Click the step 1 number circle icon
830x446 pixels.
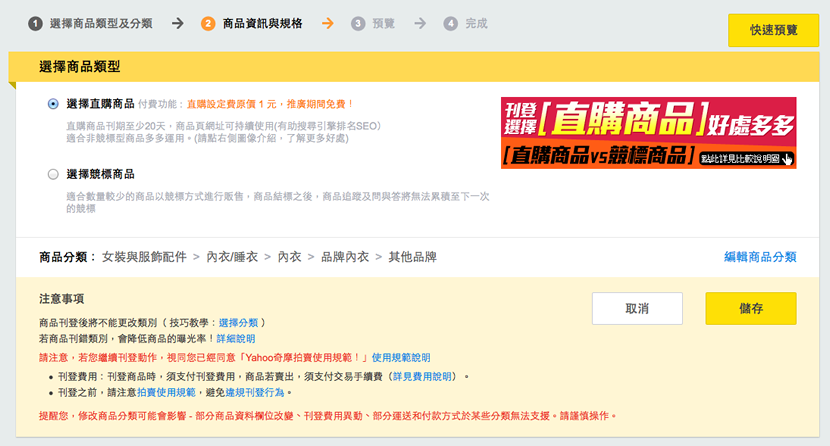35,23
